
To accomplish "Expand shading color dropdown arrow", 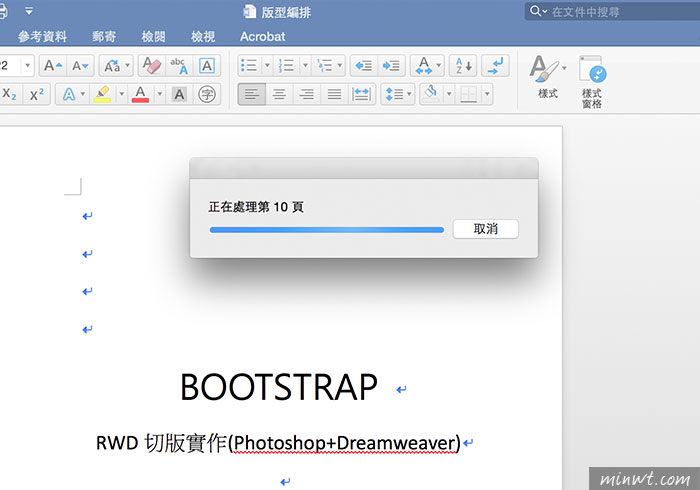I will pyautogui.click(x=449, y=94).
